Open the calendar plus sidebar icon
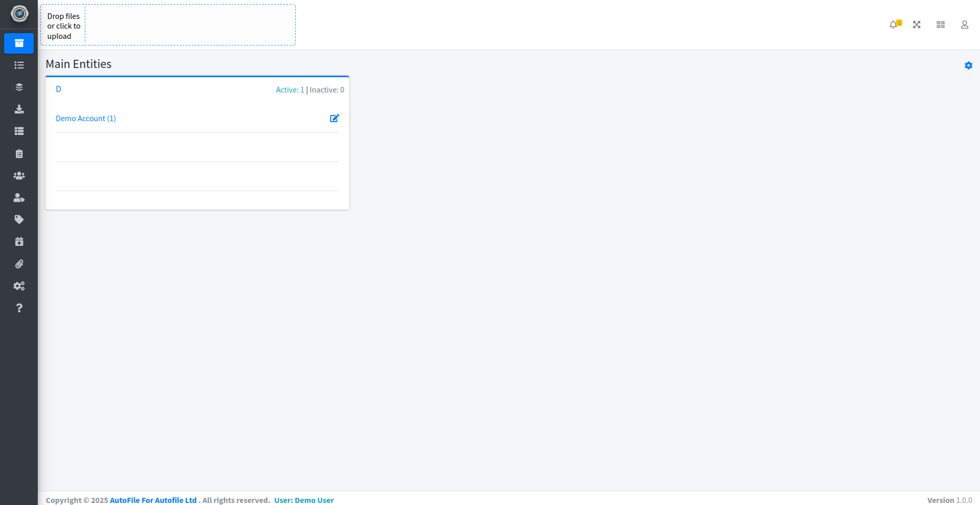This screenshot has height=505, width=980. pos(19,242)
